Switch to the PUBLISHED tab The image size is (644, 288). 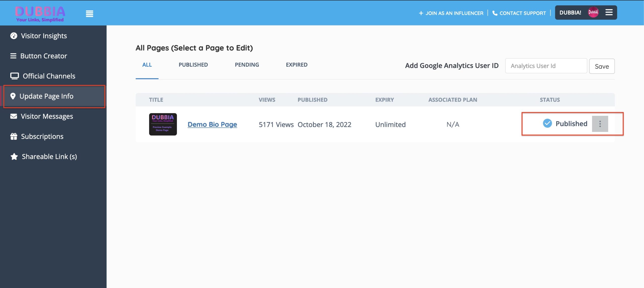193,65
